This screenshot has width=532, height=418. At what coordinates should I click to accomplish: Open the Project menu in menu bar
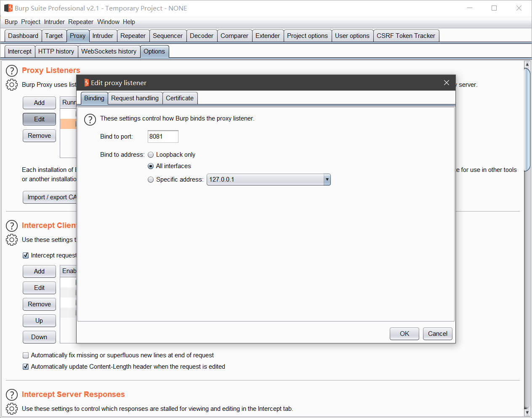pyautogui.click(x=31, y=22)
